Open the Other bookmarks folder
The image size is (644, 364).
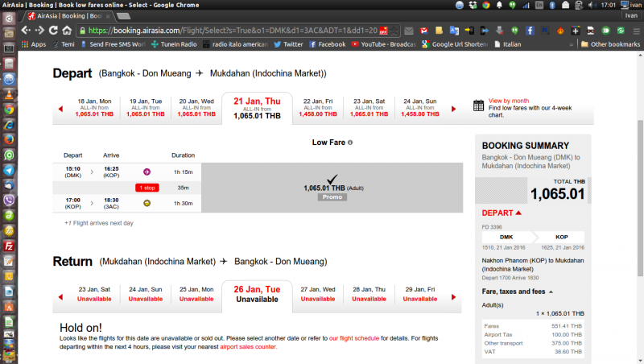610,44
